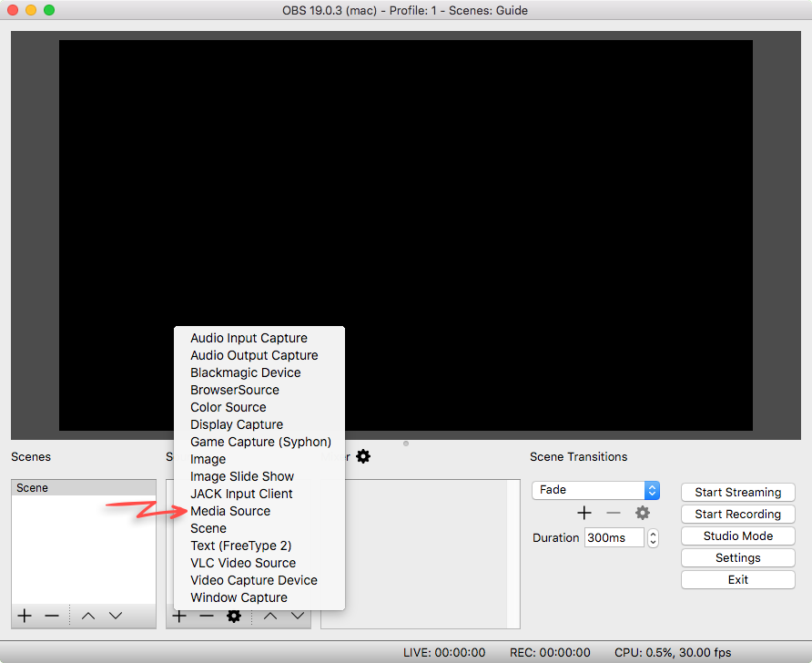Add a new scene with plus icon
Screen dimensions: 812x663
25,616
